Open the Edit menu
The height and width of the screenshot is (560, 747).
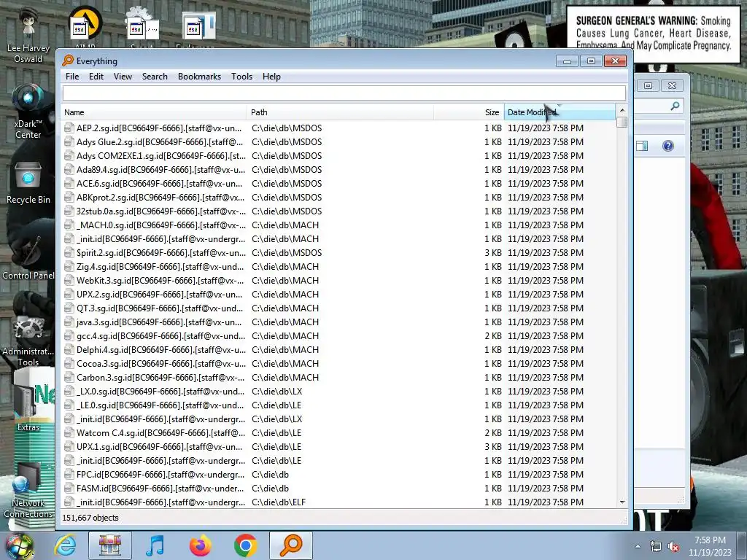(96, 76)
